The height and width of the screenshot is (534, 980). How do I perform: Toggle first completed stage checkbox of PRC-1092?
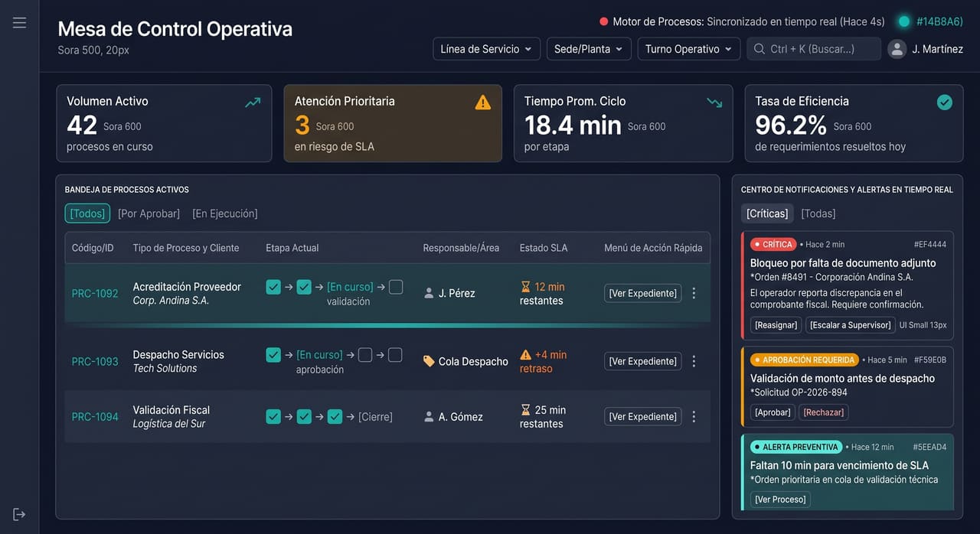[273, 287]
